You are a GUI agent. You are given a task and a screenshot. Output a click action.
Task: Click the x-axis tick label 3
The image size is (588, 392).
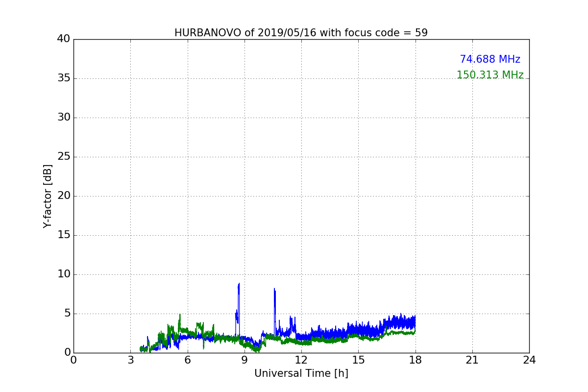pos(130,360)
